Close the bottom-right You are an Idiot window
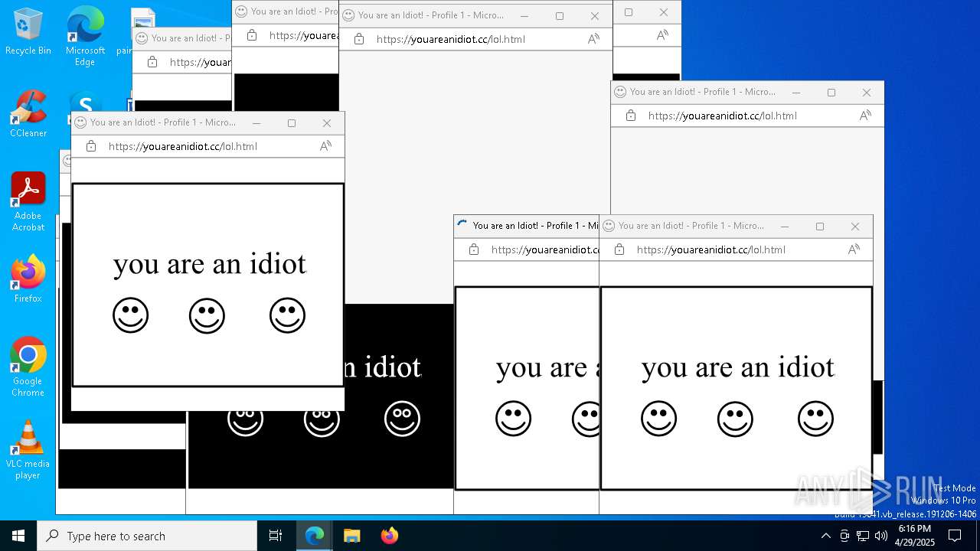 (855, 227)
